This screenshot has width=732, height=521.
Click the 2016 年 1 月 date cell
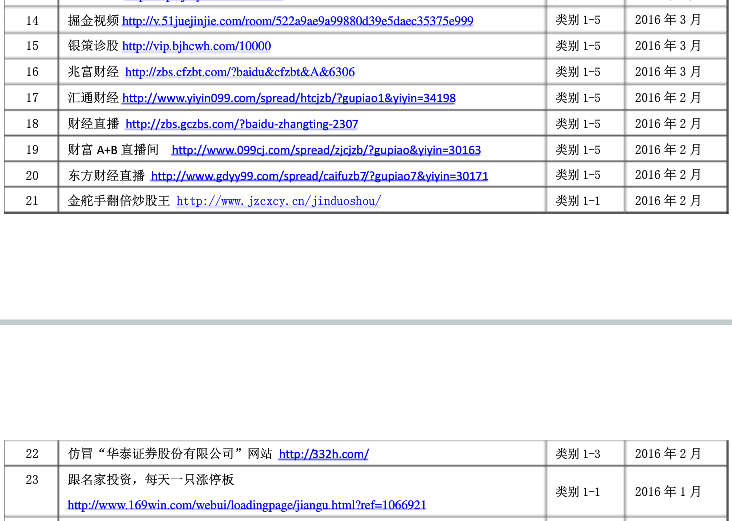668,492
